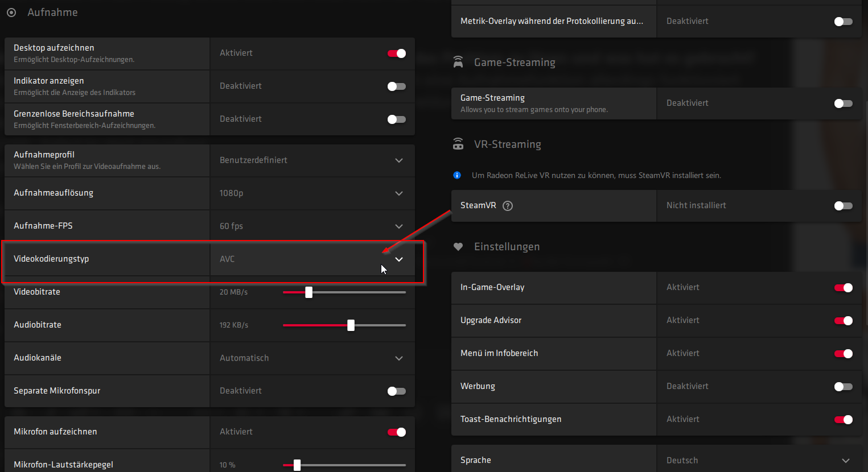Click the SteamVR help question mark icon

(x=508, y=206)
